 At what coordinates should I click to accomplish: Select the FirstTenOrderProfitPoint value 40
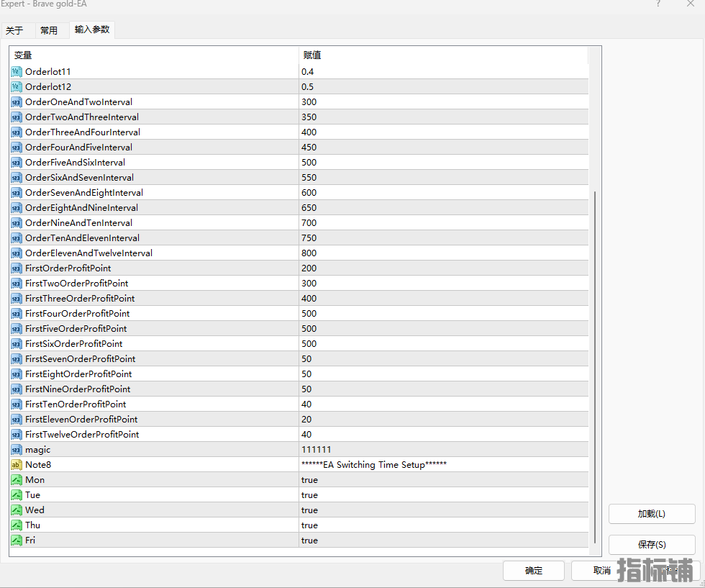click(306, 404)
